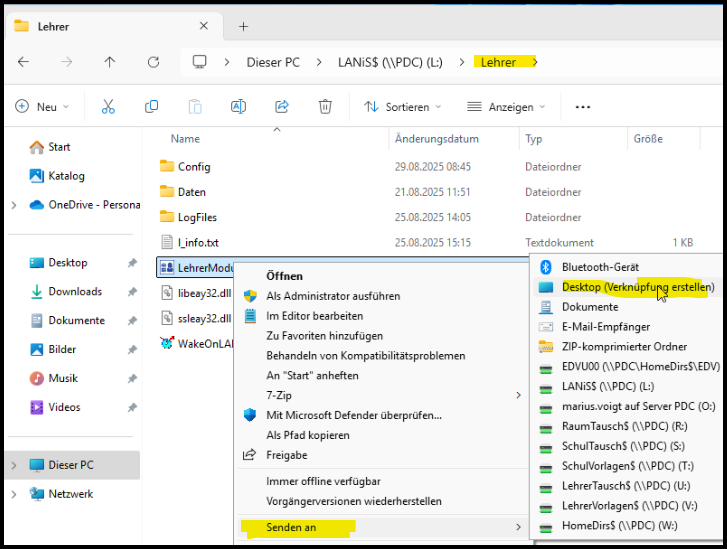Click the Rename icon in toolbar
The width and height of the screenshot is (727, 549).
[x=238, y=106]
